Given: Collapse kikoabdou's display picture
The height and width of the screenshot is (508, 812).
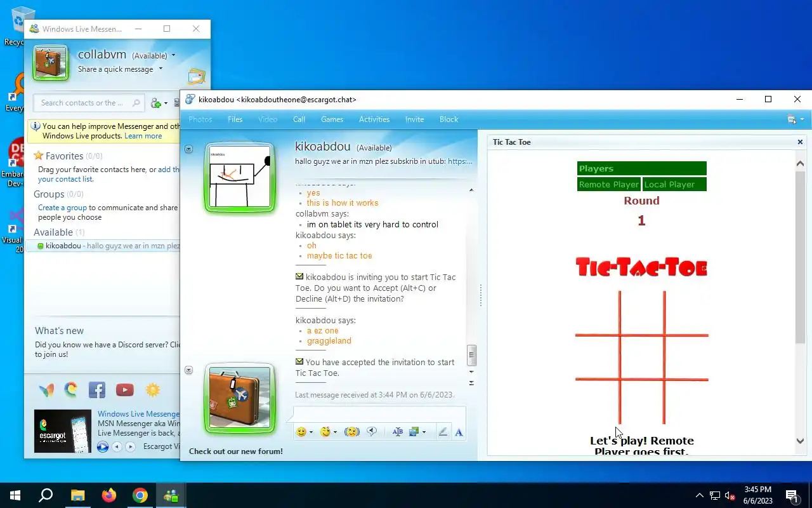Looking at the screenshot, I should tap(188, 149).
